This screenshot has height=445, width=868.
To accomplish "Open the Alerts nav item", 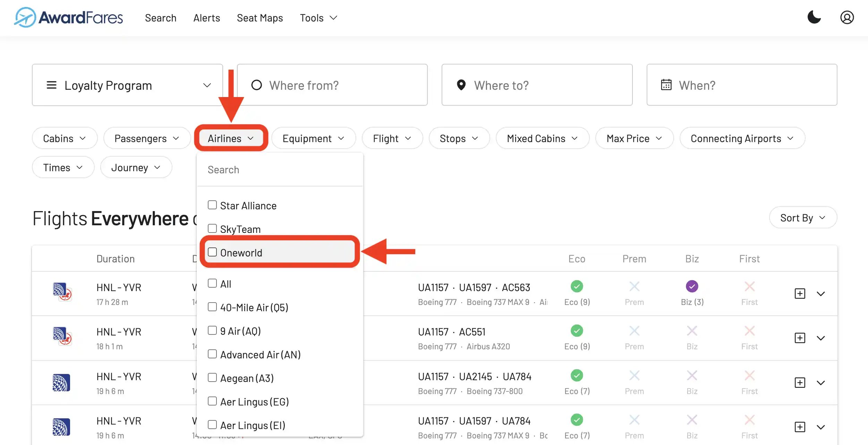I will (207, 18).
